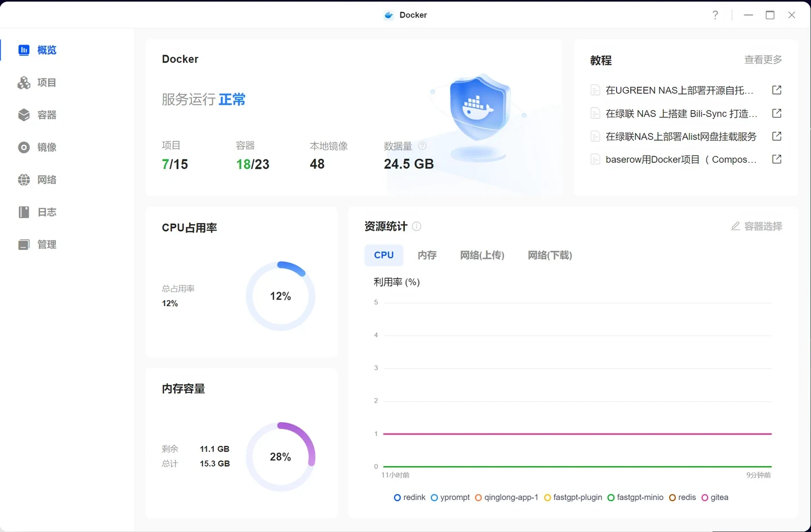Open external link for UGREEN NAS tutorial
Viewport: 811px width, 532px height.
(777, 90)
